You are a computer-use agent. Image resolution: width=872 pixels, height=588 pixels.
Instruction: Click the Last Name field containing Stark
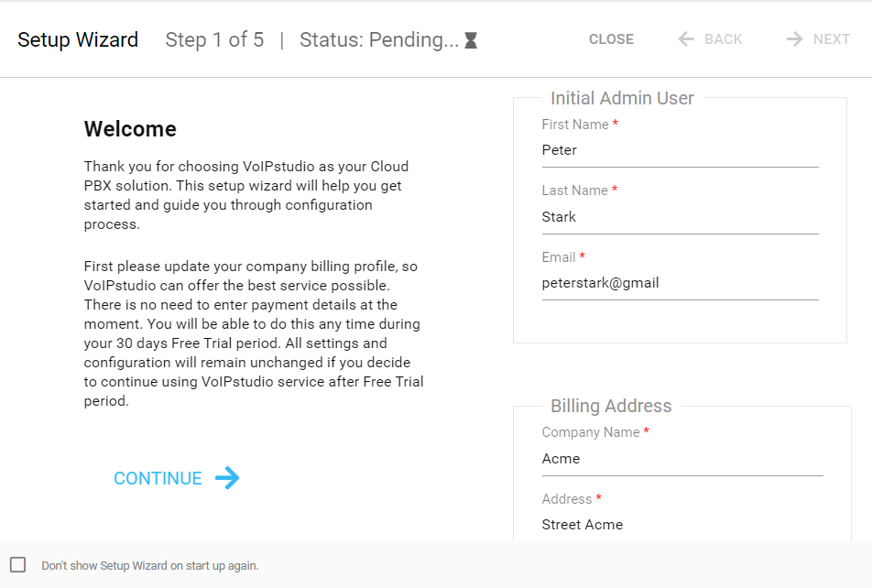[x=678, y=216]
